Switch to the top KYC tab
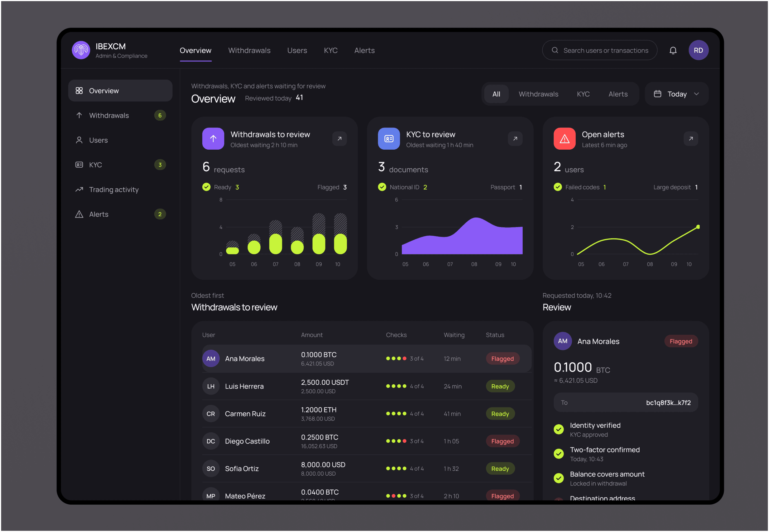 (x=331, y=51)
